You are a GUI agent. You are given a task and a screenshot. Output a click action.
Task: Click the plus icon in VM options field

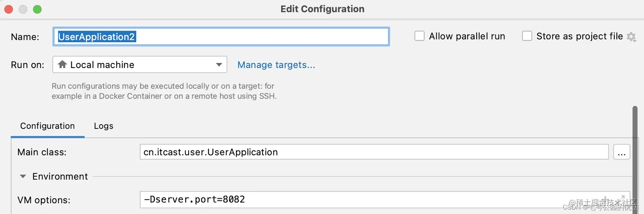tap(605, 199)
